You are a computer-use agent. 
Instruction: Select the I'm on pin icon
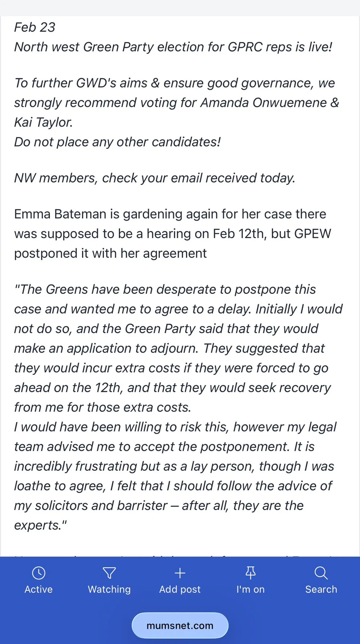[251, 573]
